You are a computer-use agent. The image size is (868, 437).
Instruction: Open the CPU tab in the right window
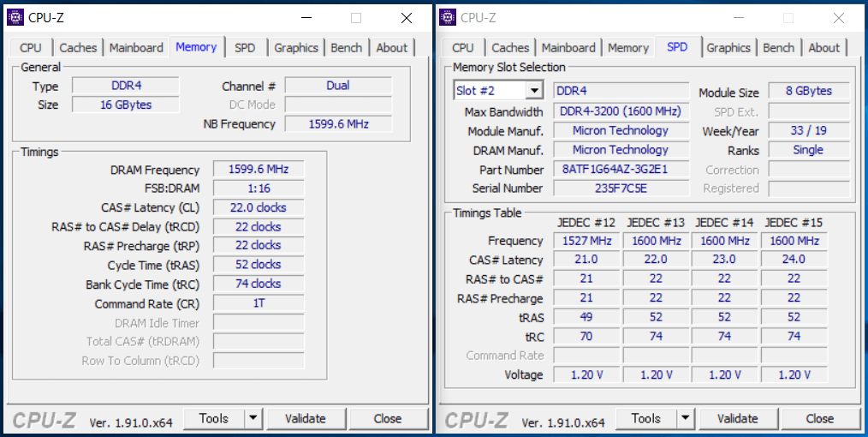click(x=463, y=48)
